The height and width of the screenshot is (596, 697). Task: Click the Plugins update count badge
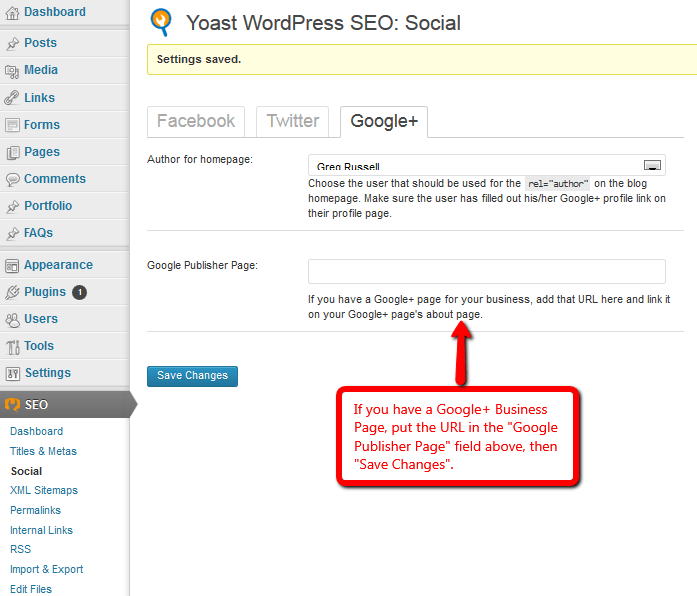(x=80, y=292)
